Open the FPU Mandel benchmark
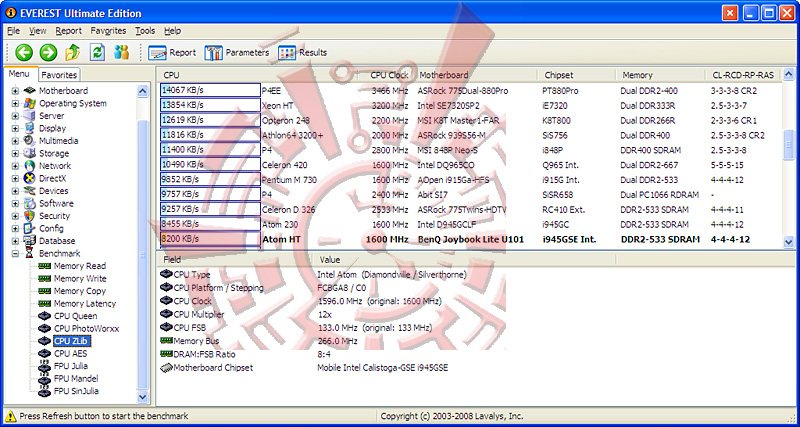The height and width of the screenshot is (427, 800). point(76,379)
